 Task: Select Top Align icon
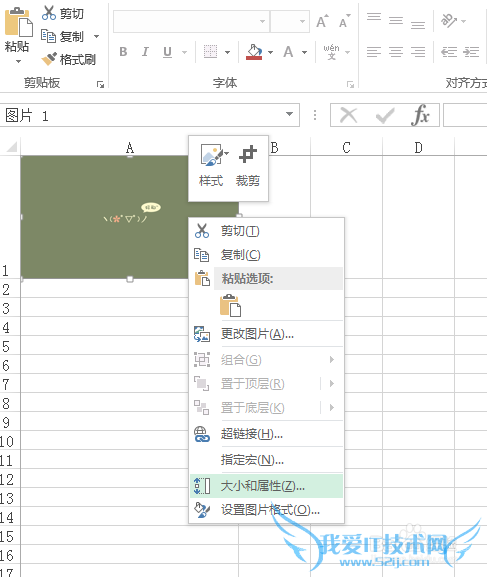coord(374,18)
